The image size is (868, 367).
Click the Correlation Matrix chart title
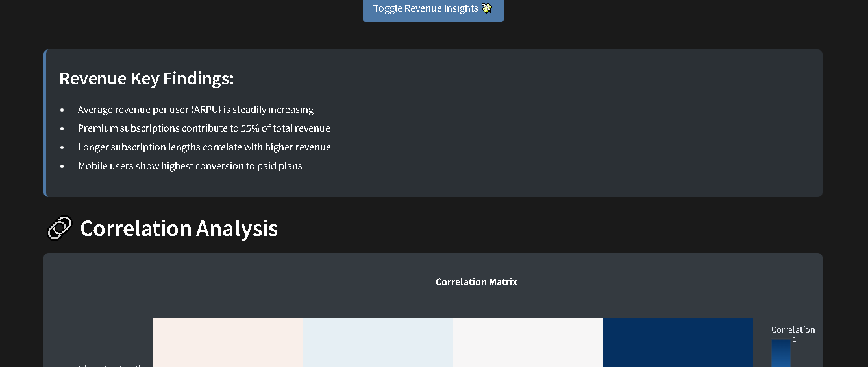click(477, 282)
